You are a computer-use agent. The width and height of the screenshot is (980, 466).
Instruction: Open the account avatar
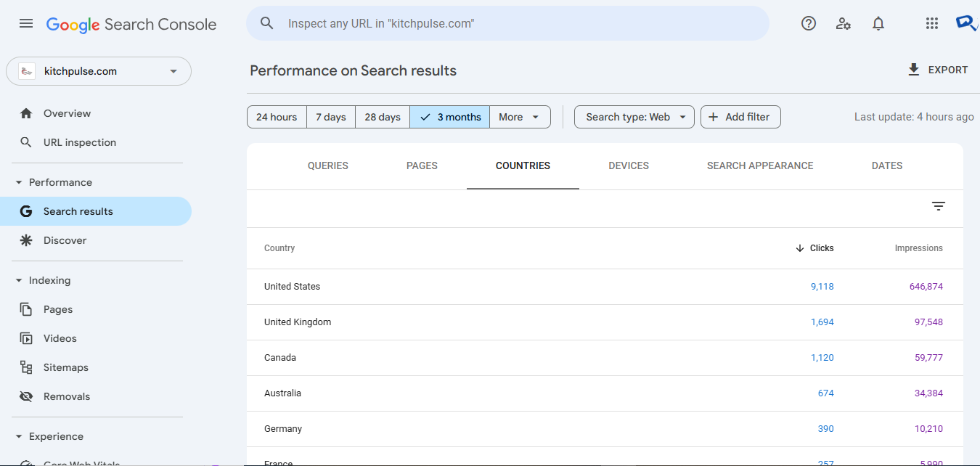(x=967, y=23)
